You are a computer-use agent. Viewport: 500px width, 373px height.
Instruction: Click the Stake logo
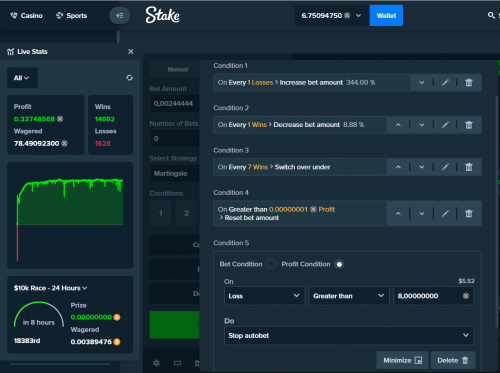[x=163, y=15]
